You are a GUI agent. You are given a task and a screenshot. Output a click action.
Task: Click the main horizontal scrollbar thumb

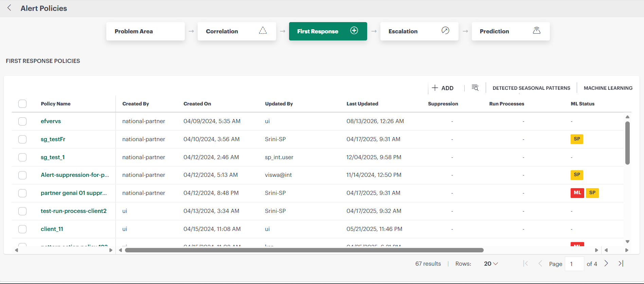tap(304, 250)
